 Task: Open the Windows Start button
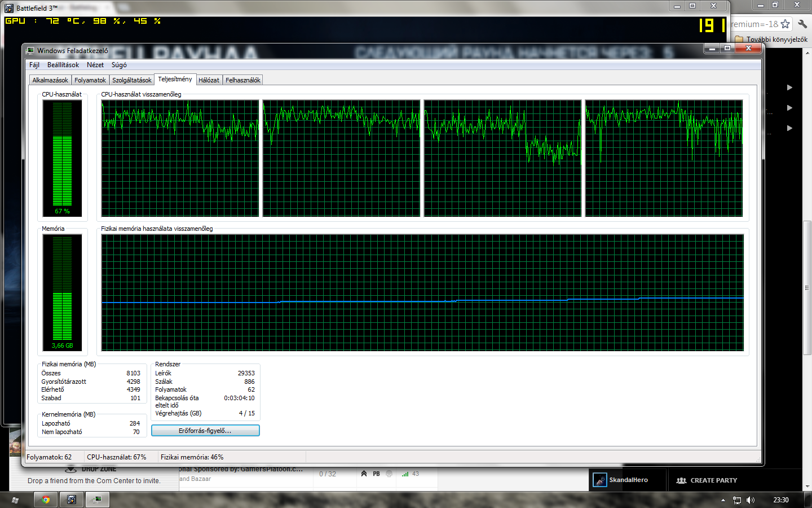coord(15,500)
